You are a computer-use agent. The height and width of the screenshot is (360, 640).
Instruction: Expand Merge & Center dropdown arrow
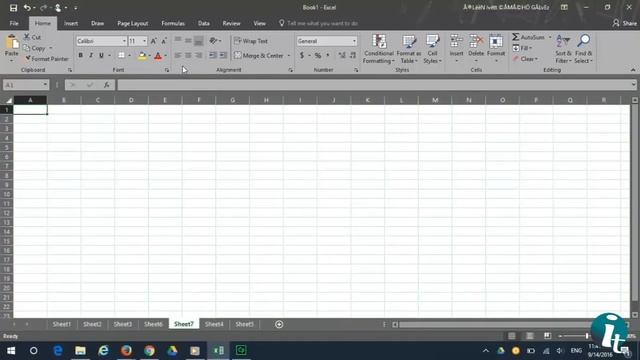[289, 56]
